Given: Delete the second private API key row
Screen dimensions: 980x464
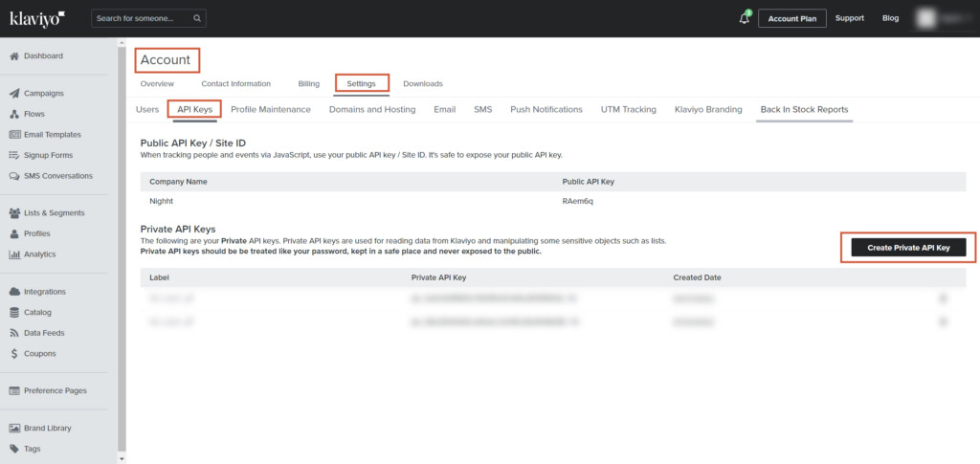Looking at the screenshot, I should tap(943, 321).
